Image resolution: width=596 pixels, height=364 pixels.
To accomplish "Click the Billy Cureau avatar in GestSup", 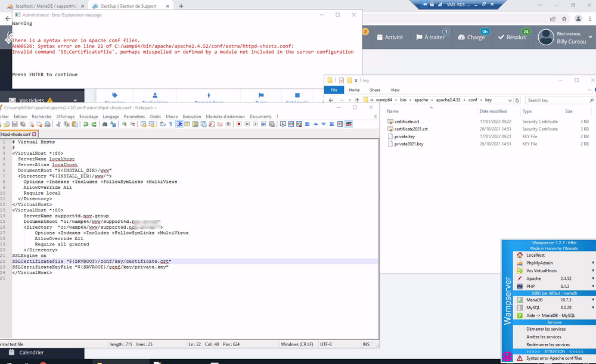I will point(546,38).
